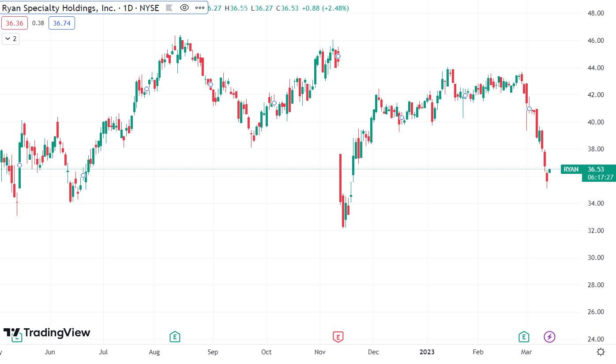Click the 34.00 price scale label
The height and width of the screenshot is (364, 616).
(x=597, y=203)
